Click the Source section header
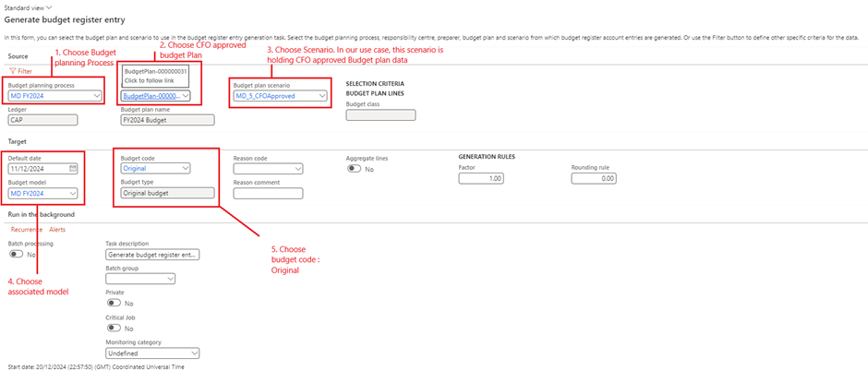This screenshot has width=868, height=383. (18, 56)
